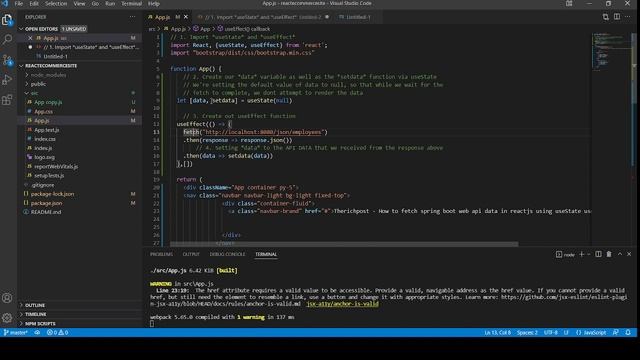Close the App.js editor tab
This screenshot has height=360, width=640.
tap(186, 17)
